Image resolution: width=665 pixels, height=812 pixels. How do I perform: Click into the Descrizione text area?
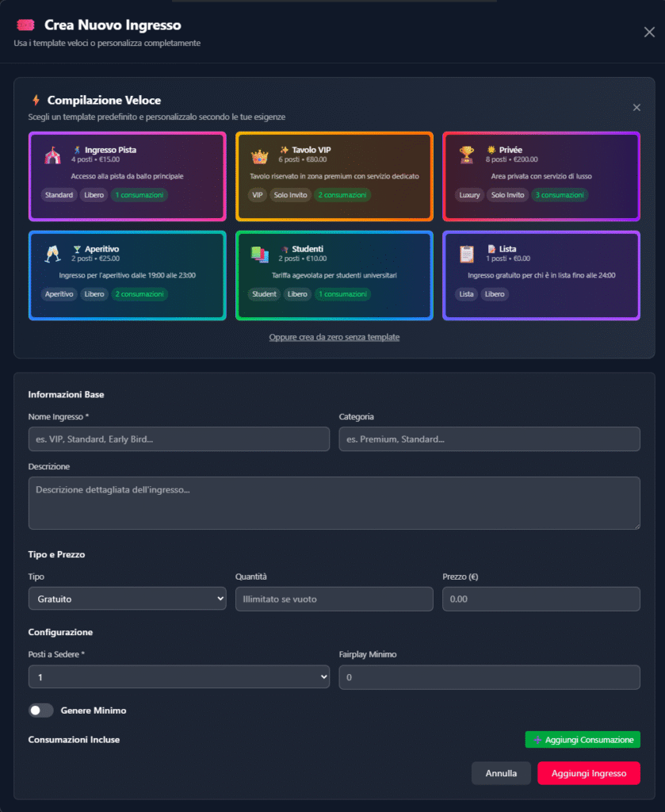click(334, 503)
